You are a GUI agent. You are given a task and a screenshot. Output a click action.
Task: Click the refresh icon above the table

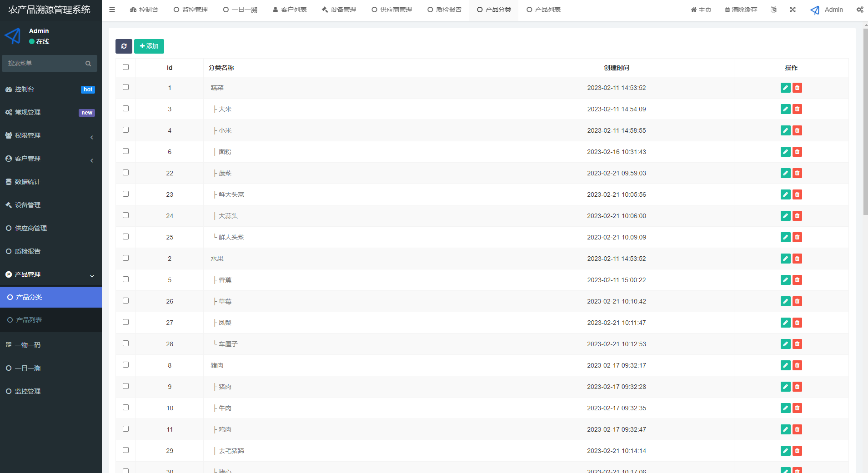click(x=124, y=46)
